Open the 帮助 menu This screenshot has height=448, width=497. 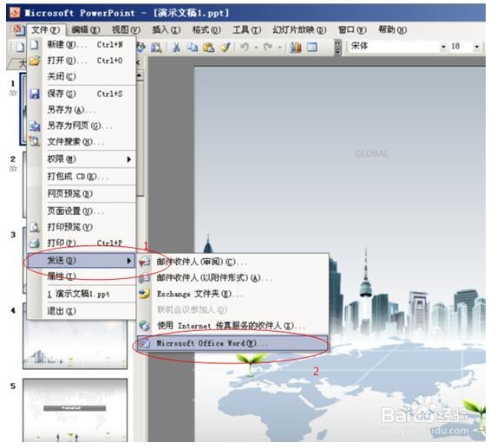pos(392,30)
